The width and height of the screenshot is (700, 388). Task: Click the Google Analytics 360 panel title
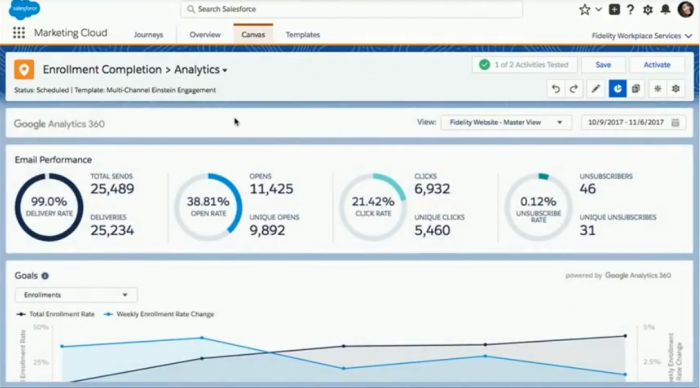pos(59,124)
